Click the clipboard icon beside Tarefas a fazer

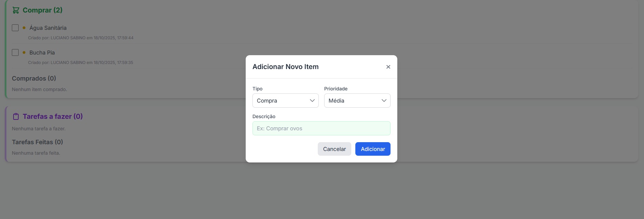pyautogui.click(x=16, y=116)
